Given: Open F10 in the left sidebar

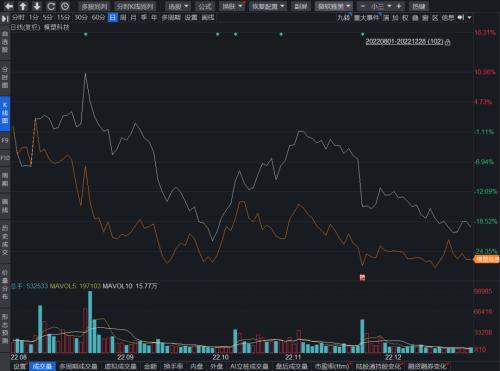Looking at the screenshot, I should [5, 157].
